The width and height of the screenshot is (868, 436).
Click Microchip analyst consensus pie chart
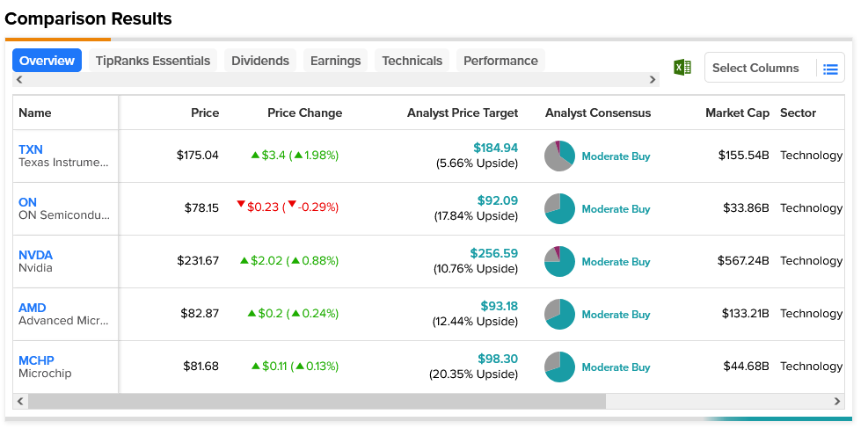tap(559, 367)
